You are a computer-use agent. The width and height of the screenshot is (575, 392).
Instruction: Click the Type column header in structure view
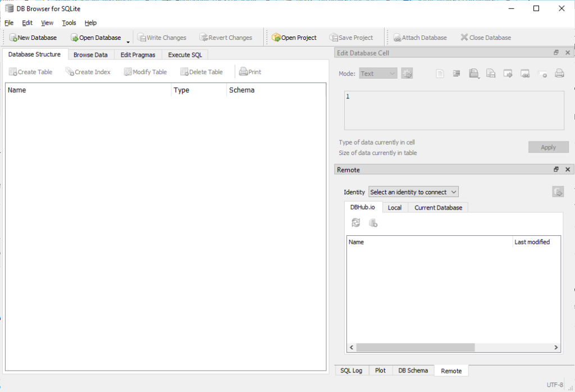[x=199, y=90]
